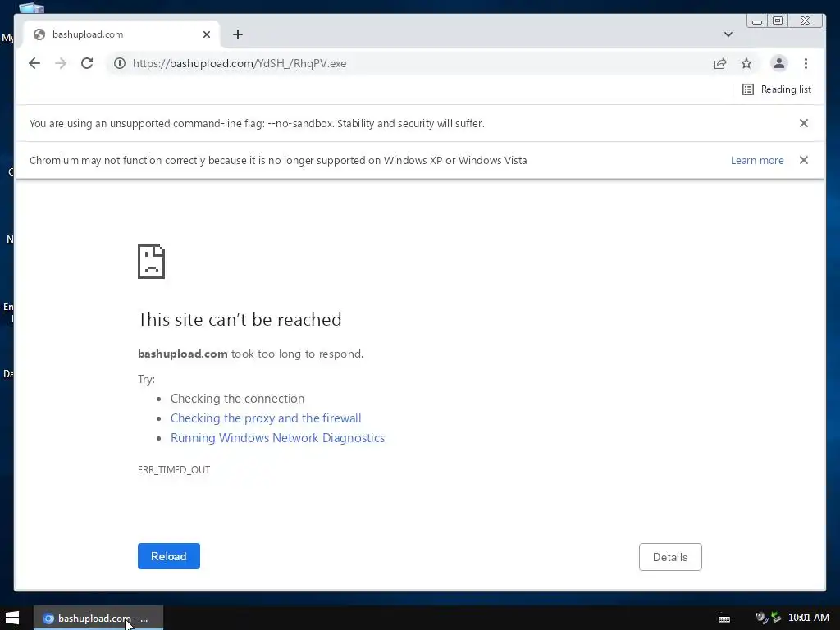Click the forward navigation arrow
Image resolution: width=840 pixels, height=630 pixels.
click(x=61, y=63)
